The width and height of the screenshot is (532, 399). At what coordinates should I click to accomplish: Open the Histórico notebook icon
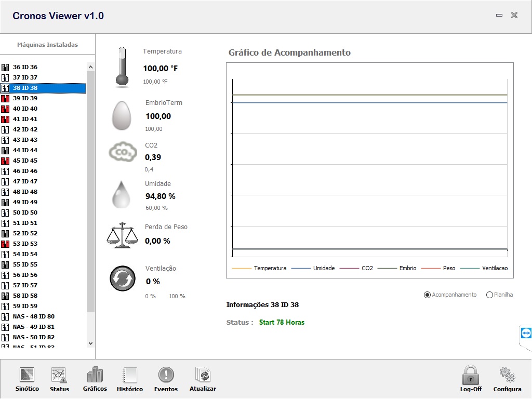(x=129, y=375)
